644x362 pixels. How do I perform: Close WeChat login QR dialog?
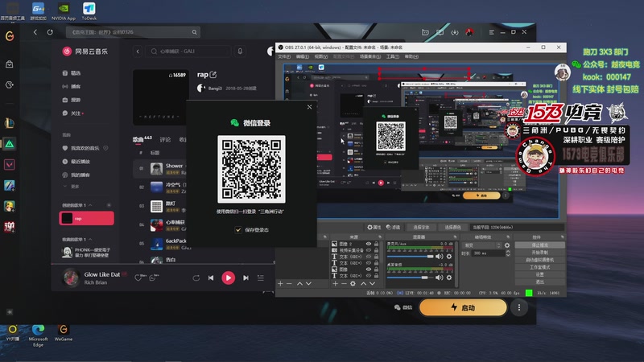(309, 107)
